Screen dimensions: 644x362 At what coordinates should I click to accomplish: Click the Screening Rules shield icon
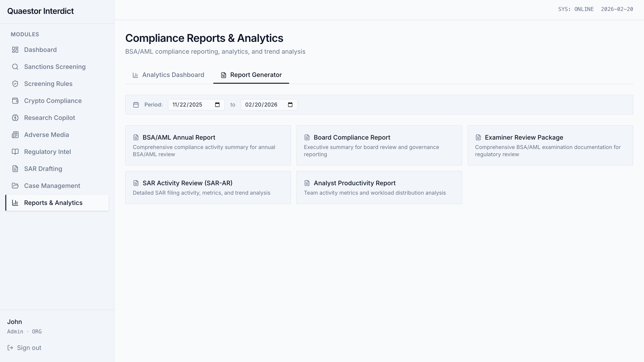click(15, 84)
